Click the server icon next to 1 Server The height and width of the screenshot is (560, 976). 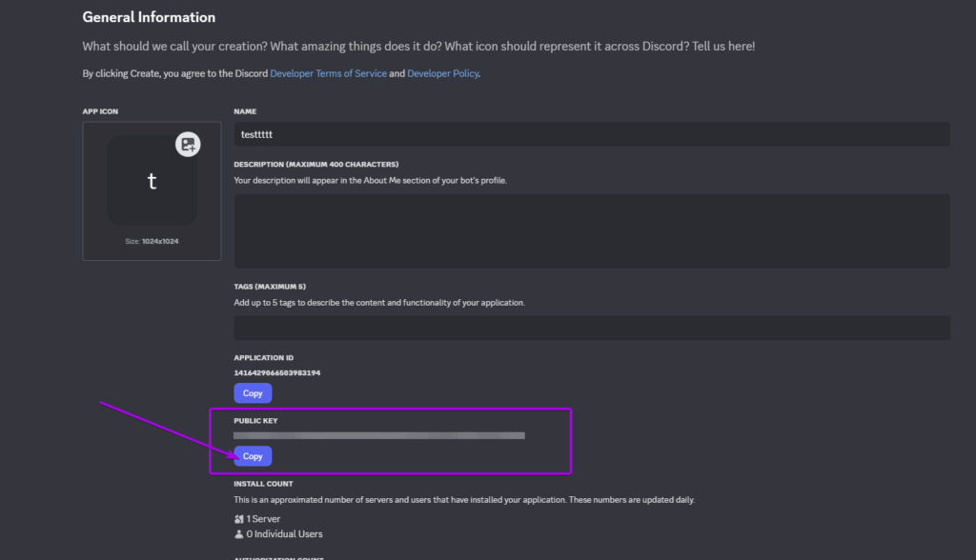(240, 518)
